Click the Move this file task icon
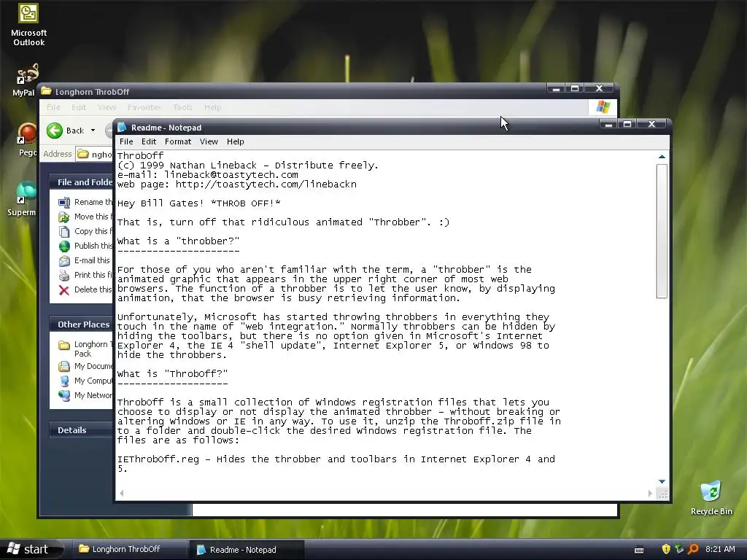The width and height of the screenshot is (747, 560). coord(64,217)
